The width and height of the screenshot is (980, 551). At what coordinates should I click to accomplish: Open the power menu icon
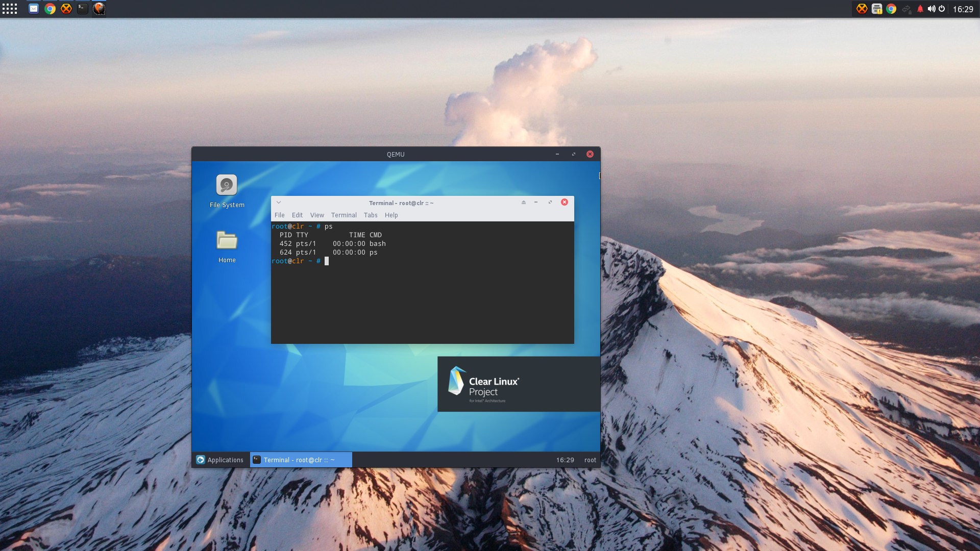tap(942, 9)
